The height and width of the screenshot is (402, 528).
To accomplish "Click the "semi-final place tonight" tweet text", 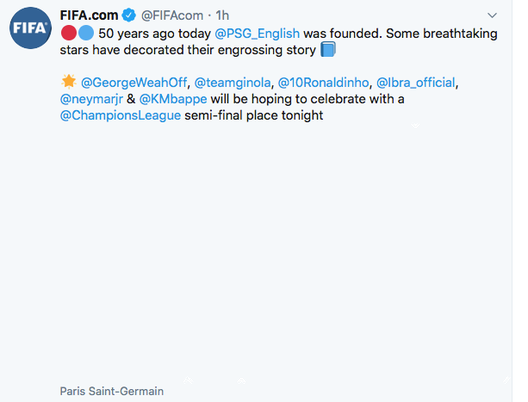I will click(254, 115).
